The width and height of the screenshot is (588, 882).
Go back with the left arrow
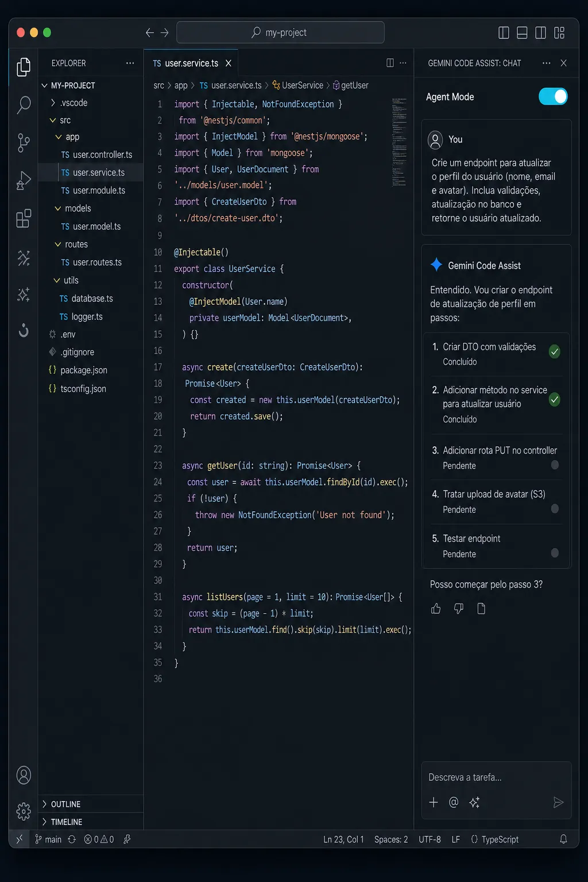(x=150, y=33)
